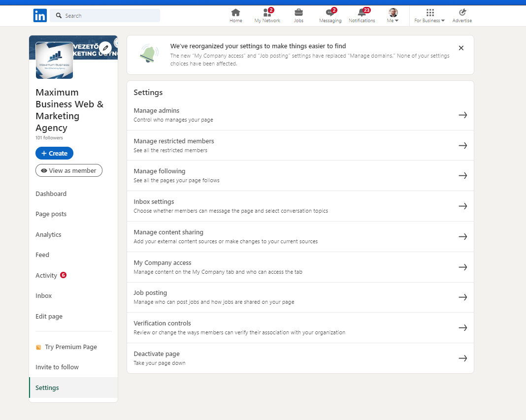Click arrow for Job posting
This screenshot has height=420, width=526.
click(463, 297)
